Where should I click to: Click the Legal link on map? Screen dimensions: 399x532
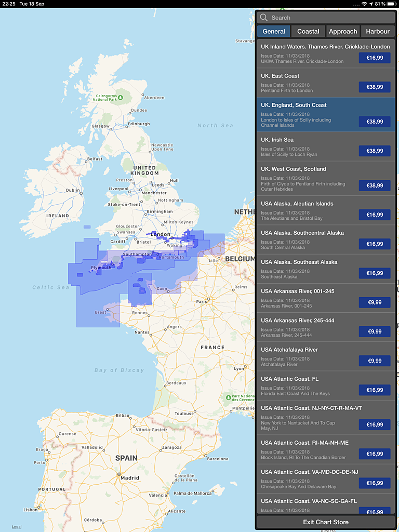tap(17, 526)
